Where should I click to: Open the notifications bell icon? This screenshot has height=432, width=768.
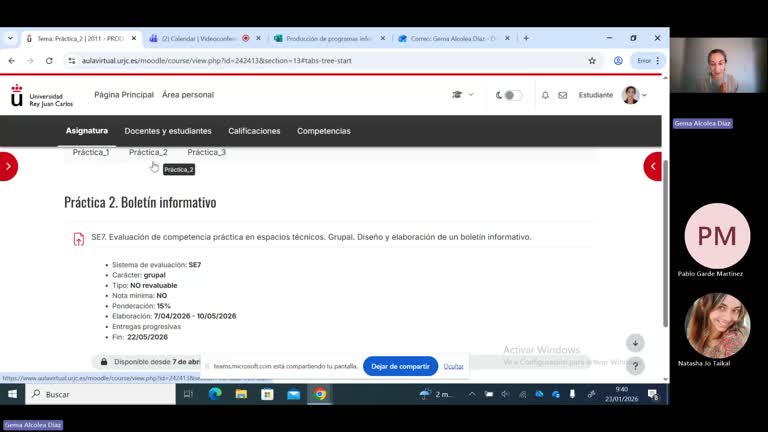tap(545, 95)
